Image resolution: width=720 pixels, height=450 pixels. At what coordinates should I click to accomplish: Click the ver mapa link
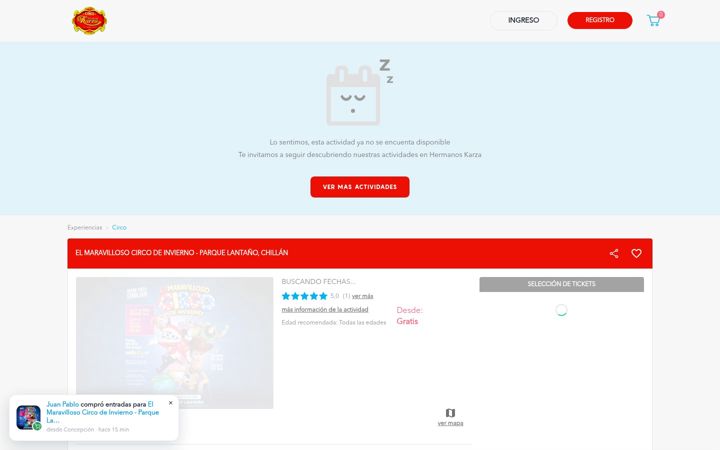[450, 423]
